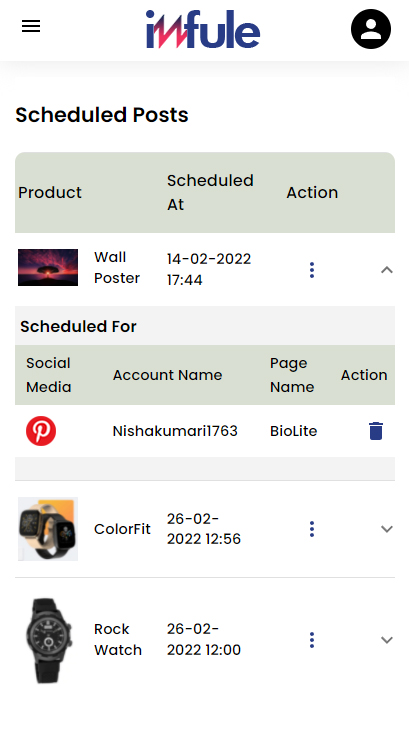Click the imfule logo

click(203, 29)
